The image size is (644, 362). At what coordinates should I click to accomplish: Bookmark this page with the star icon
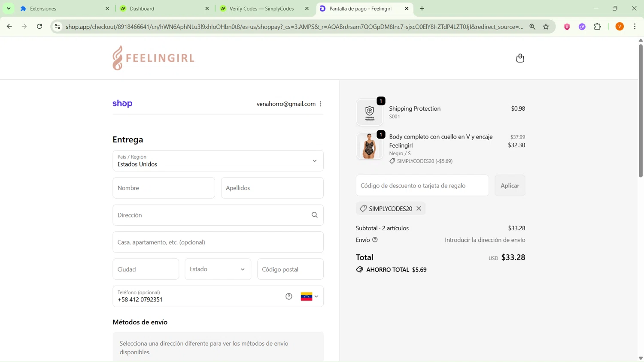pyautogui.click(x=546, y=27)
